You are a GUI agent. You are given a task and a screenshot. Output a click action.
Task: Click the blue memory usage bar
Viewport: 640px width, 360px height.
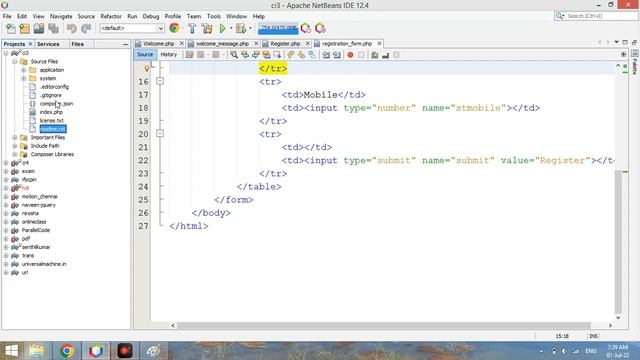278,28
